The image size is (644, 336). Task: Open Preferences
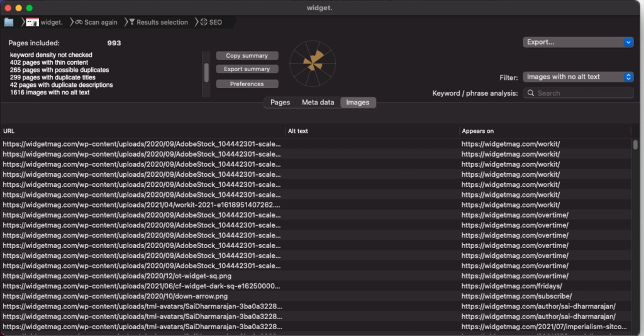[x=247, y=84]
